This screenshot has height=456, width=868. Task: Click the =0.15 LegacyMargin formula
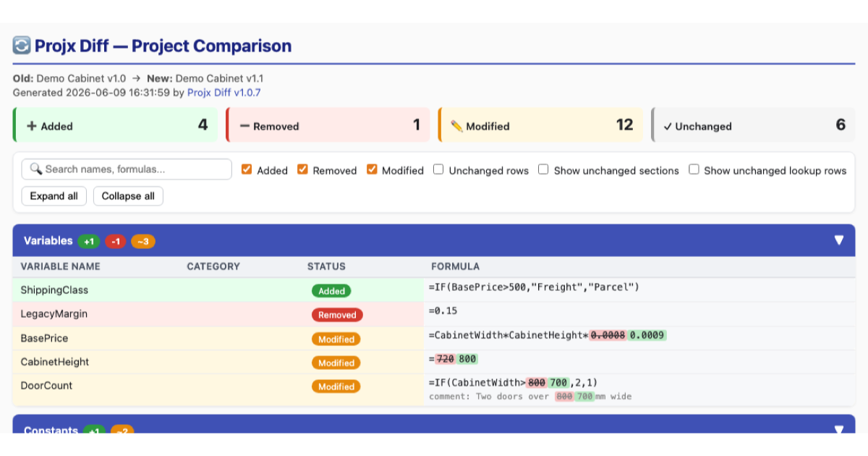pyautogui.click(x=443, y=311)
